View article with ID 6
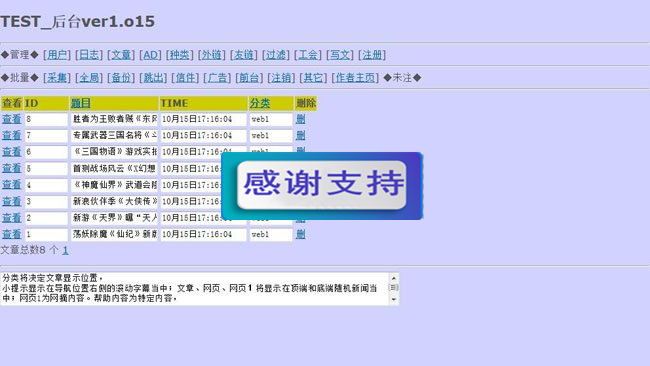 [x=12, y=152]
